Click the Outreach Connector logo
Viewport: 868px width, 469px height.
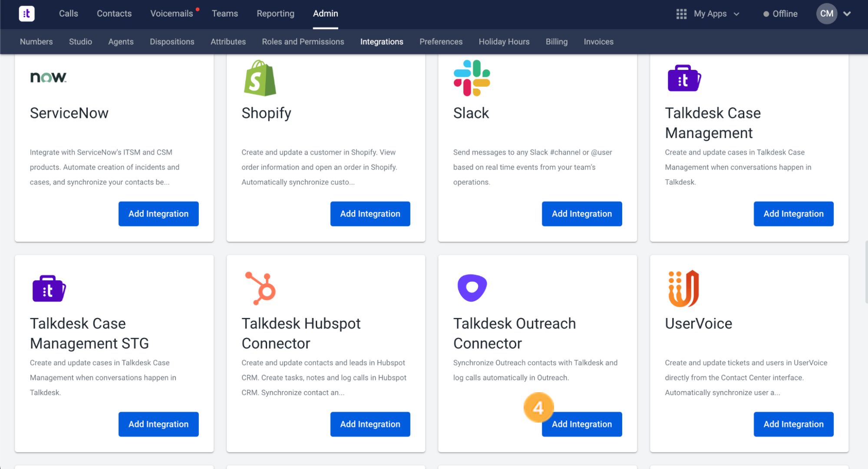(472, 287)
